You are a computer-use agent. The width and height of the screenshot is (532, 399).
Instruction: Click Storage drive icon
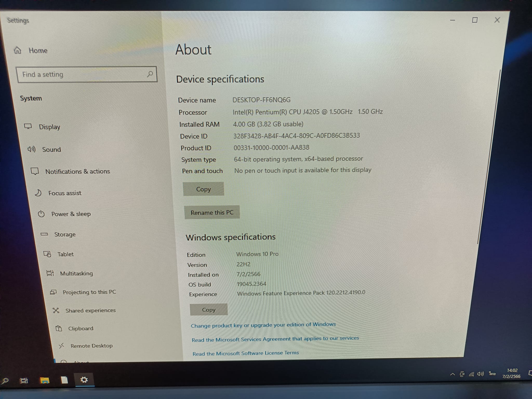44,234
